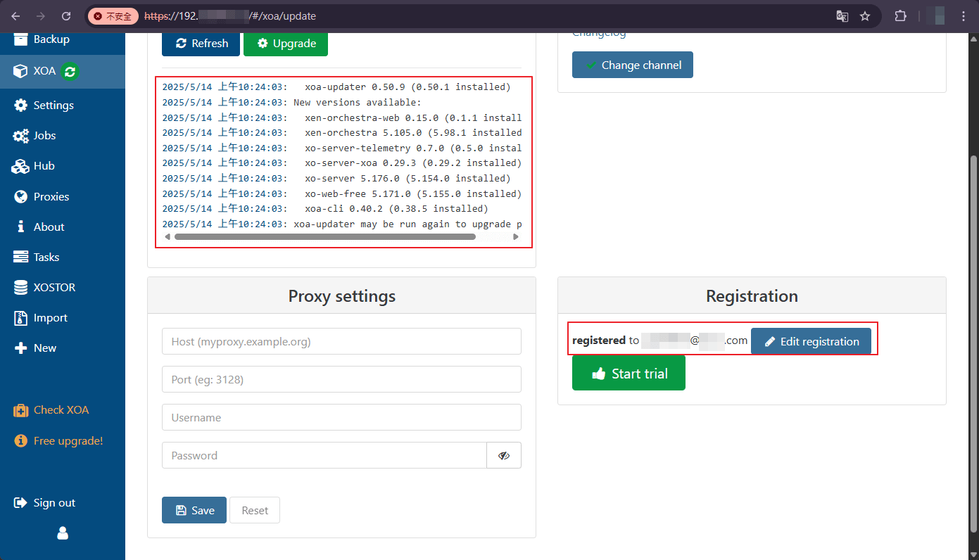Click the Change channel button
This screenshot has height=560, width=979.
tap(633, 65)
